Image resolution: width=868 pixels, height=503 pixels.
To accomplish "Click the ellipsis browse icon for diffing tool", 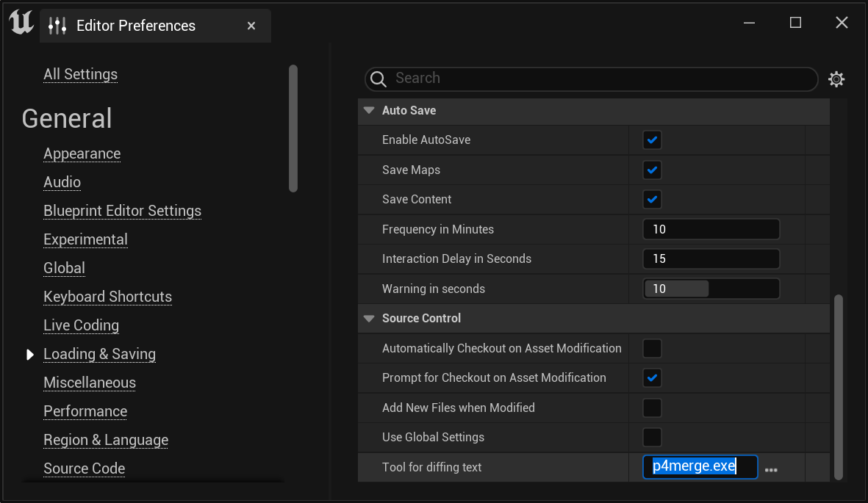I will tap(771, 468).
